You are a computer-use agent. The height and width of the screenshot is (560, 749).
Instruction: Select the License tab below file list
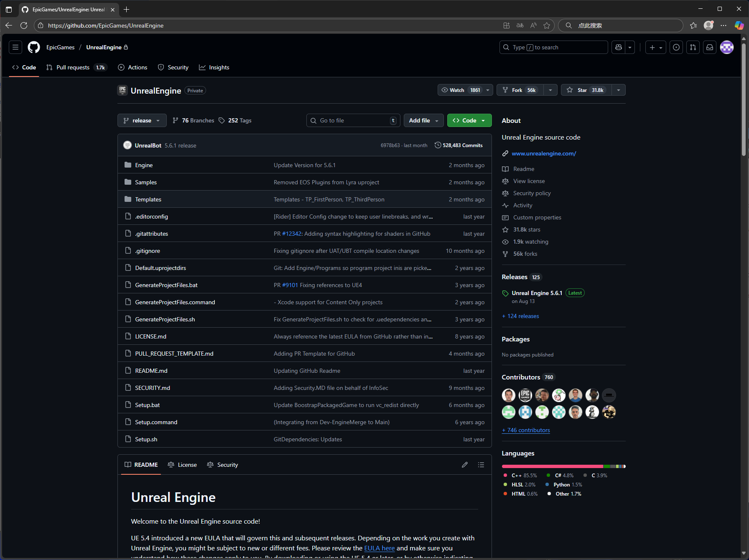click(x=182, y=465)
